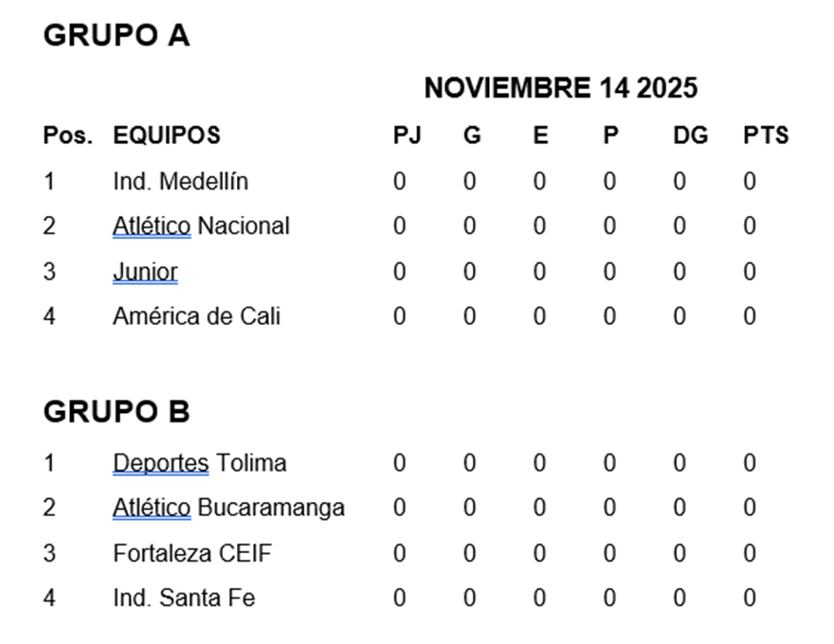The height and width of the screenshot is (644, 834).
Task: Select the PJ column header
Action: (407, 135)
